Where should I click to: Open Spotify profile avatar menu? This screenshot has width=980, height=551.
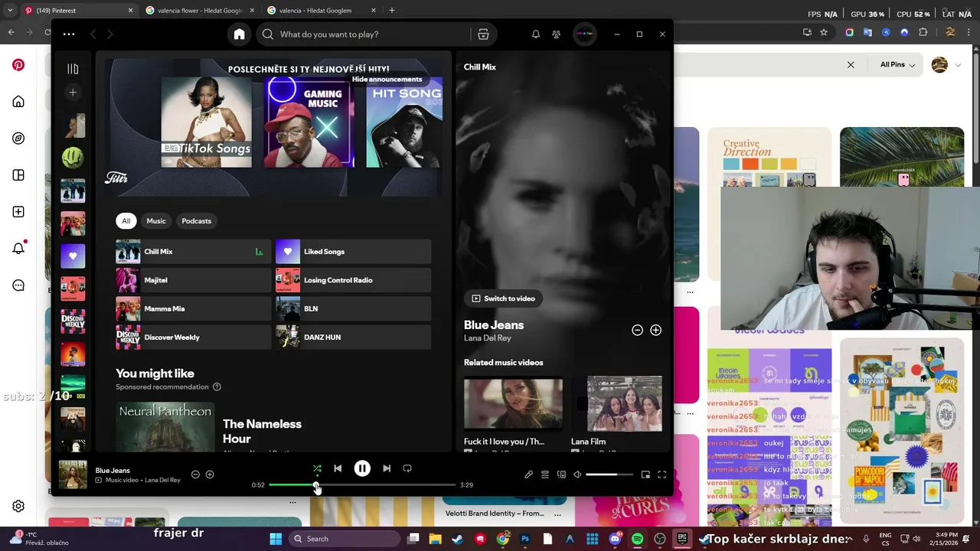point(584,34)
